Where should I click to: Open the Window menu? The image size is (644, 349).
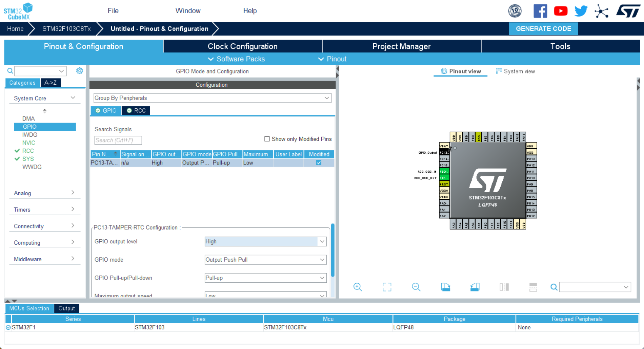tap(188, 11)
